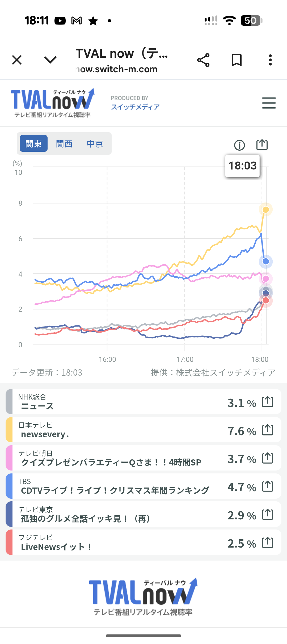Image resolution: width=287 pixels, height=644 pixels.
Task: Select the 関東 region tab
Action: pos(33,144)
